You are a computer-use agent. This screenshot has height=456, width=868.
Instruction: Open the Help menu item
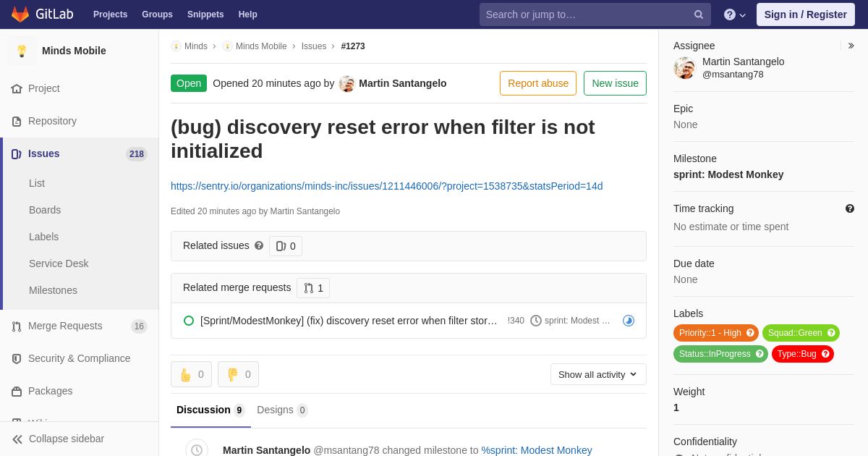pos(248,14)
